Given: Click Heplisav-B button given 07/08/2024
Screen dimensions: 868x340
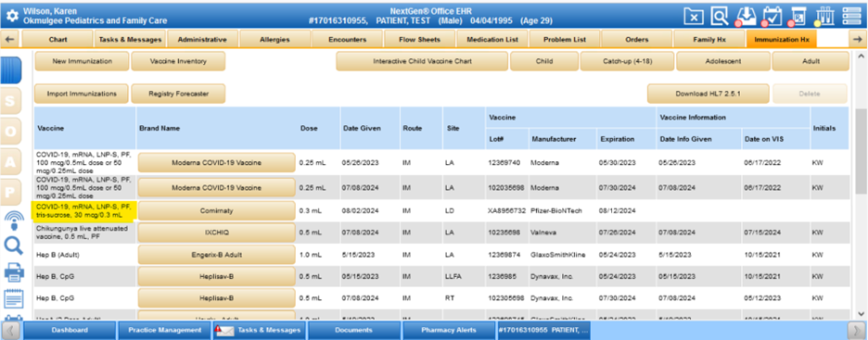Looking at the screenshot, I should [x=216, y=298].
